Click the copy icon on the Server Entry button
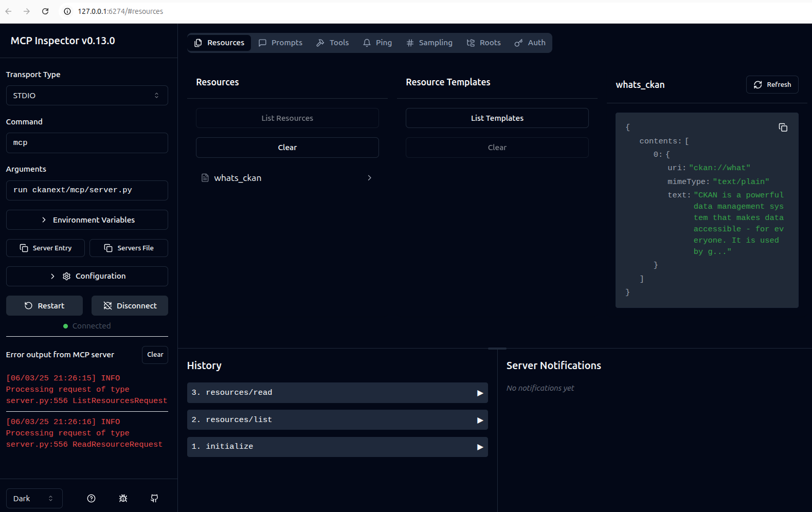The height and width of the screenshot is (512, 812). point(24,248)
